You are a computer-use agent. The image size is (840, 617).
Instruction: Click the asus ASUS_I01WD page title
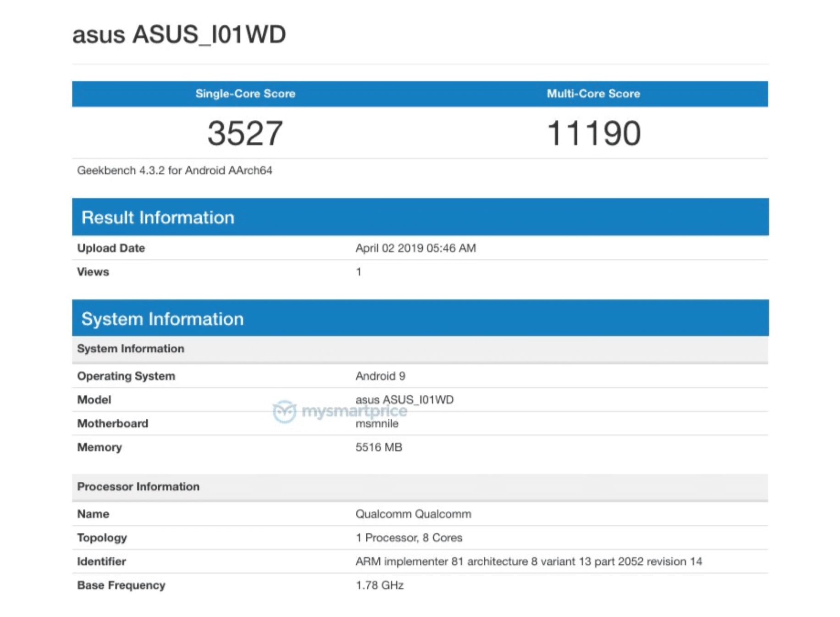tap(179, 34)
